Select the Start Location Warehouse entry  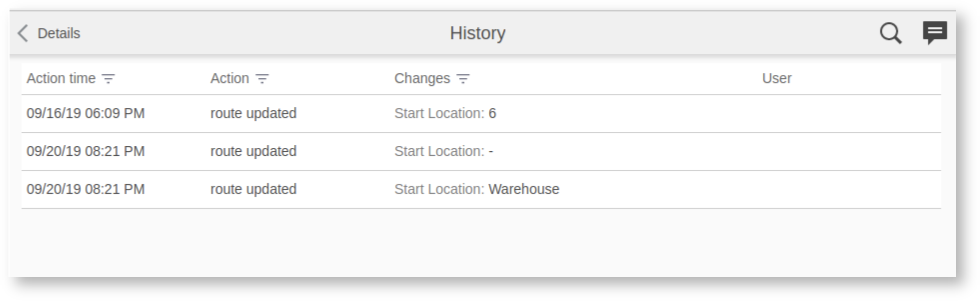pyautogui.click(x=476, y=189)
